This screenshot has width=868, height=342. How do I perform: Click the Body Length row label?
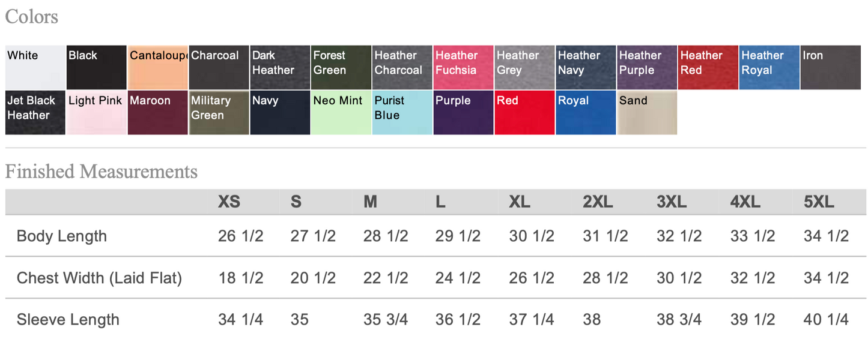click(62, 236)
